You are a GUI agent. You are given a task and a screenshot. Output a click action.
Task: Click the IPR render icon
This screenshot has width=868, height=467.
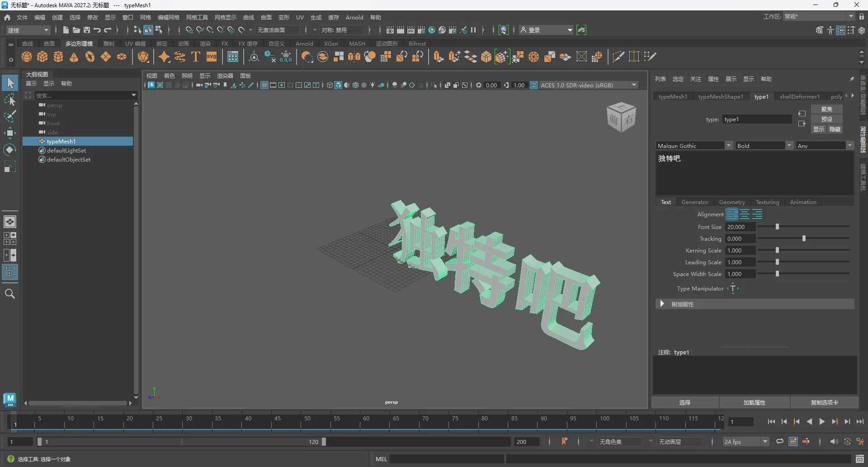coord(411,30)
